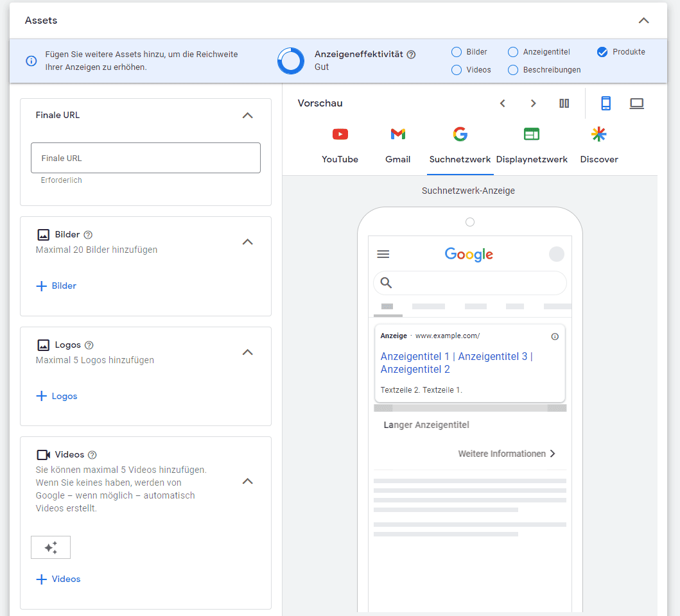Switch to the Discover preview tab
The image size is (680, 616).
tap(599, 146)
